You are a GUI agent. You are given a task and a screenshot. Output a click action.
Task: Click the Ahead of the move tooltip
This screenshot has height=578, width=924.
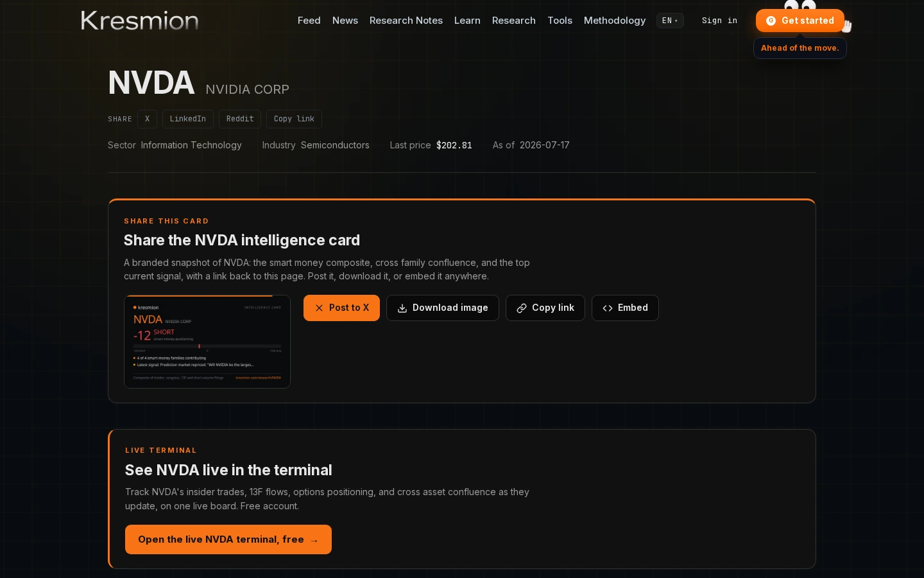pyautogui.click(x=800, y=48)
